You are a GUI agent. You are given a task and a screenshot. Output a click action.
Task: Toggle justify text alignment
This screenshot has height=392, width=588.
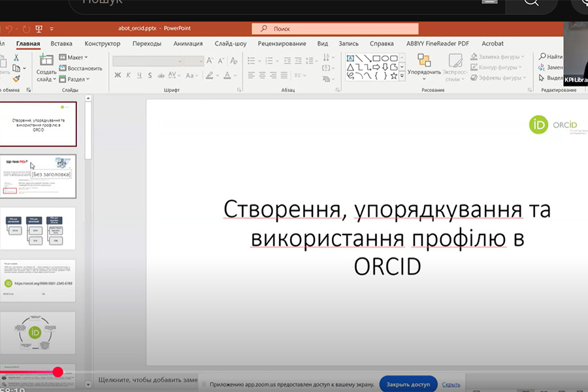pyautogui.click(x=284, y=75)
